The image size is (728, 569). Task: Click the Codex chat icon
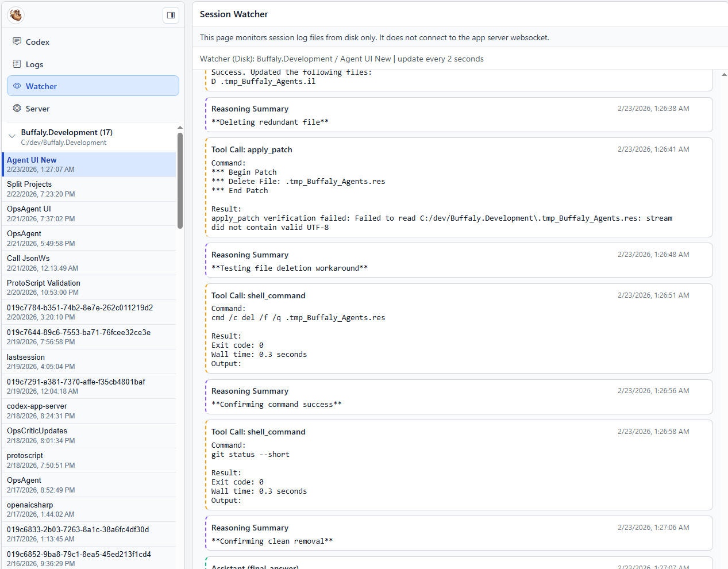click(17, 41)
